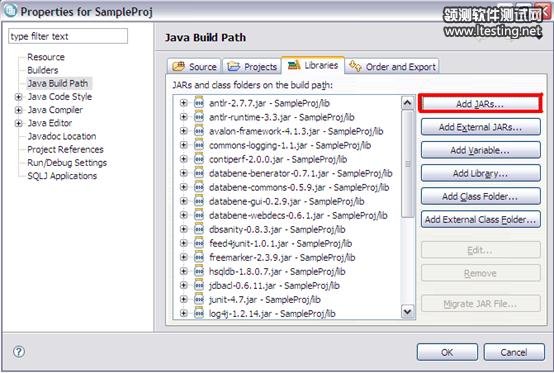Click the jar list scrollbar down arrow
The image size is (554, 373).
click(407, 312)
